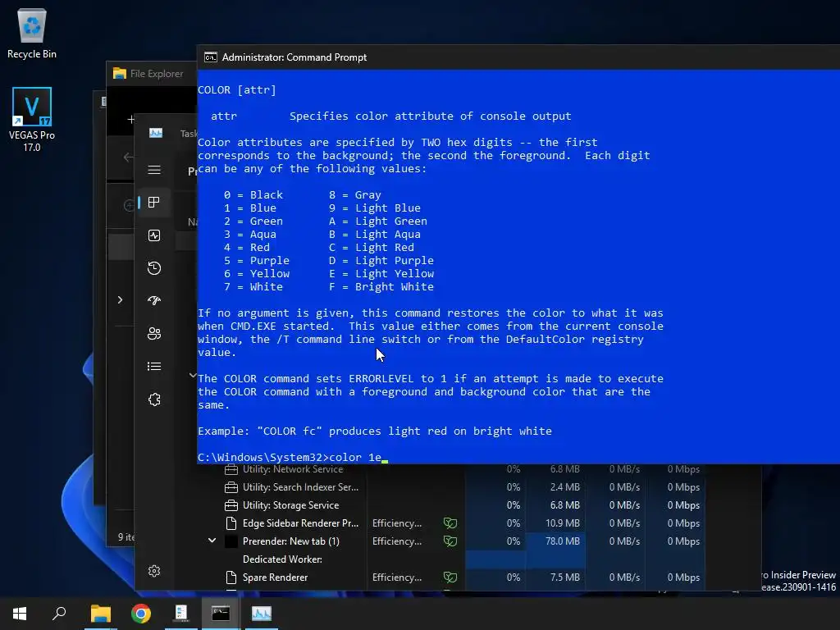Click the Utility: Network Service process icon
The width and height of the screenshot is (840, 630).
[x=231, y=470]
